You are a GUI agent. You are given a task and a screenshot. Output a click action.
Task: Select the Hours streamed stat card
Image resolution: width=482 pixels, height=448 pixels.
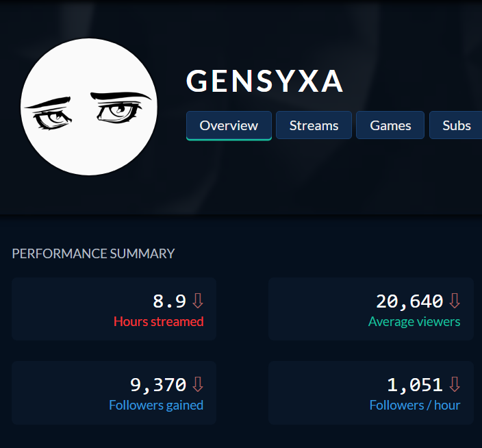pyautogui.click(x=114, y=309)
